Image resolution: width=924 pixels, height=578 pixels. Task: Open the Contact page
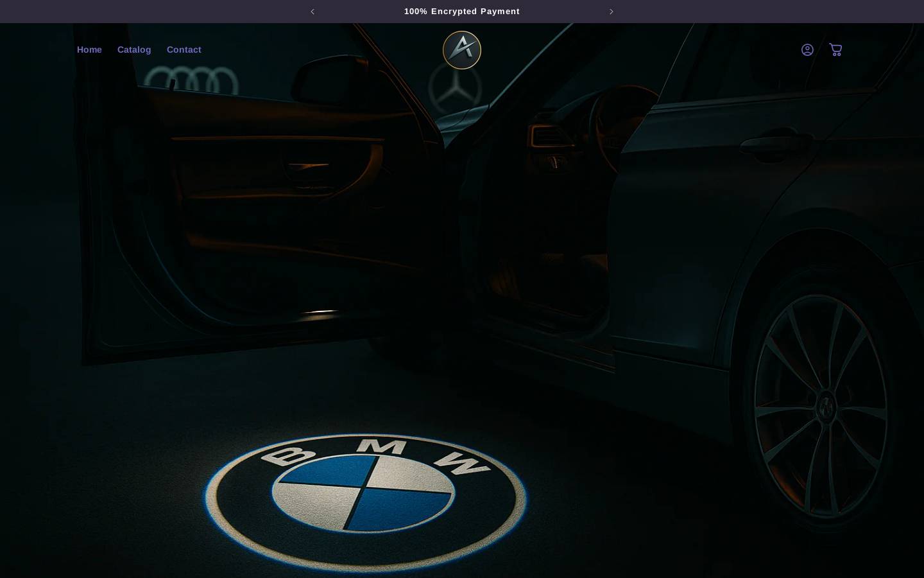coord(184,50)
